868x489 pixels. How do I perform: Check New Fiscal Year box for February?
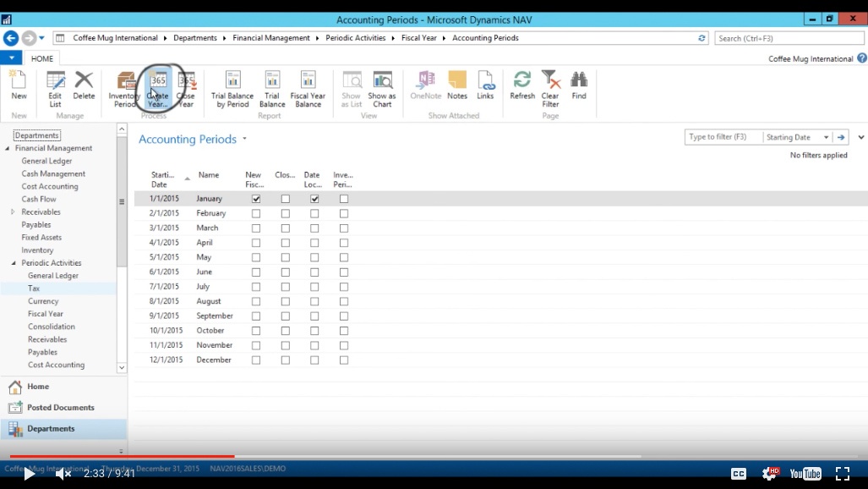[x=256, y=213]
